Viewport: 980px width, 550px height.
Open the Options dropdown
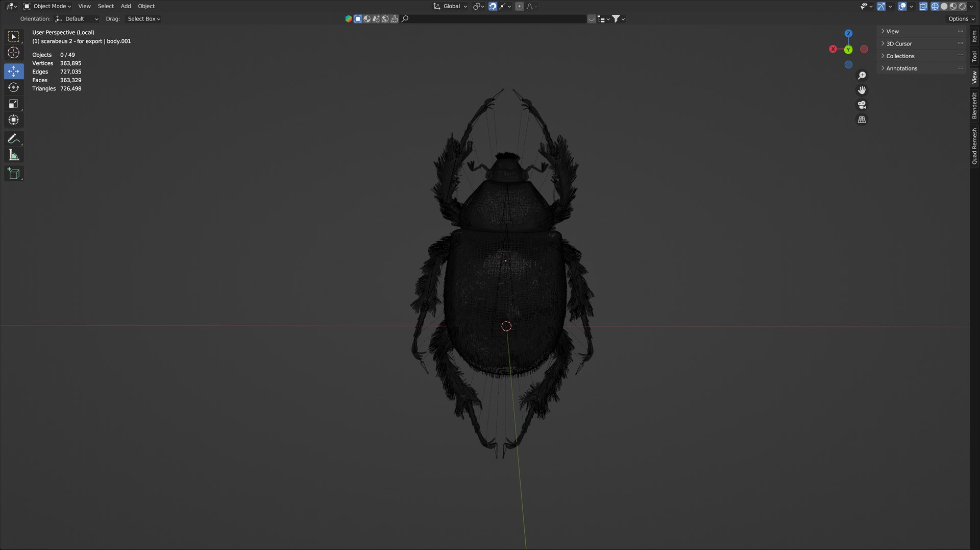point(961,19)
